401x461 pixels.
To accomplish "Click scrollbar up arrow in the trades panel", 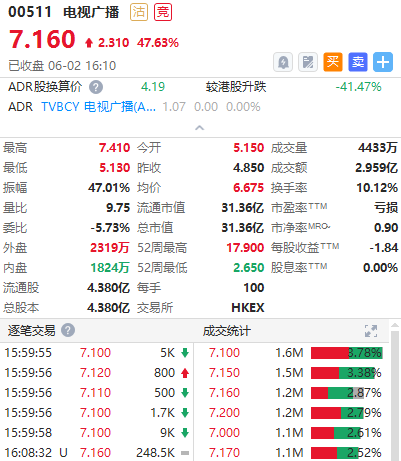I will (395, 326).
